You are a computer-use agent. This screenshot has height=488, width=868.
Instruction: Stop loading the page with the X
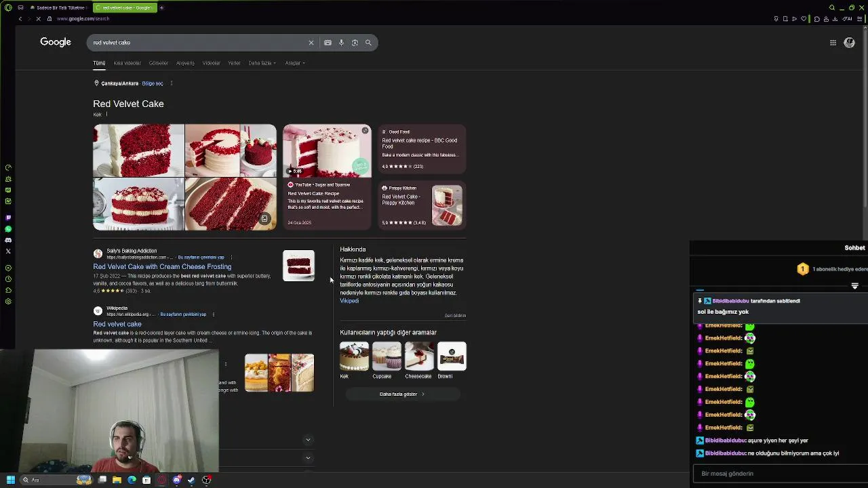pos(38,19)
